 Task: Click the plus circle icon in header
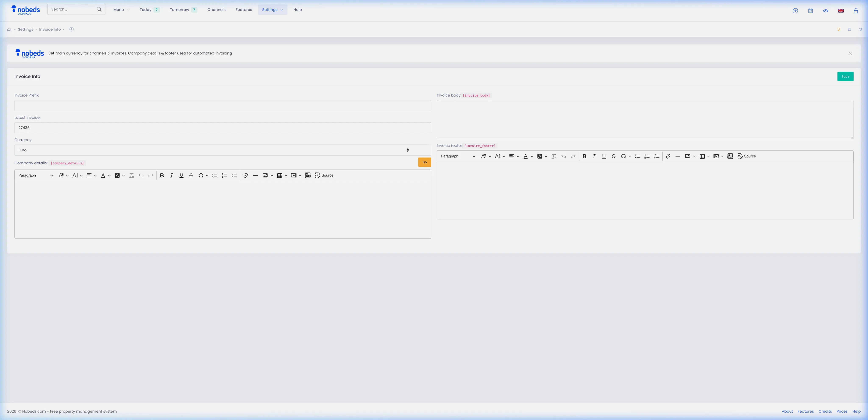point(795,11)
